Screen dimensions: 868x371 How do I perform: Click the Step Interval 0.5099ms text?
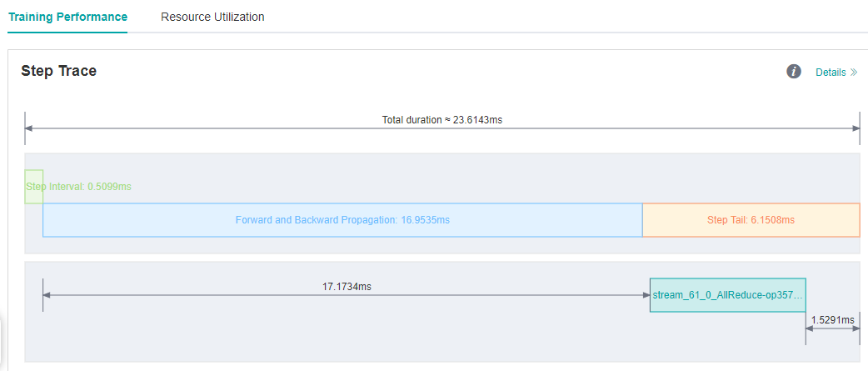79,187
